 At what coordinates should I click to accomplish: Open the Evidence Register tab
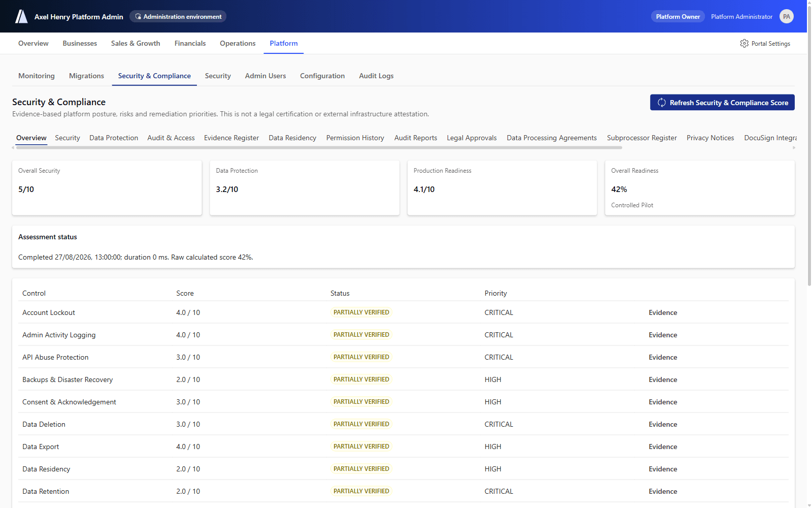(231, 138)
